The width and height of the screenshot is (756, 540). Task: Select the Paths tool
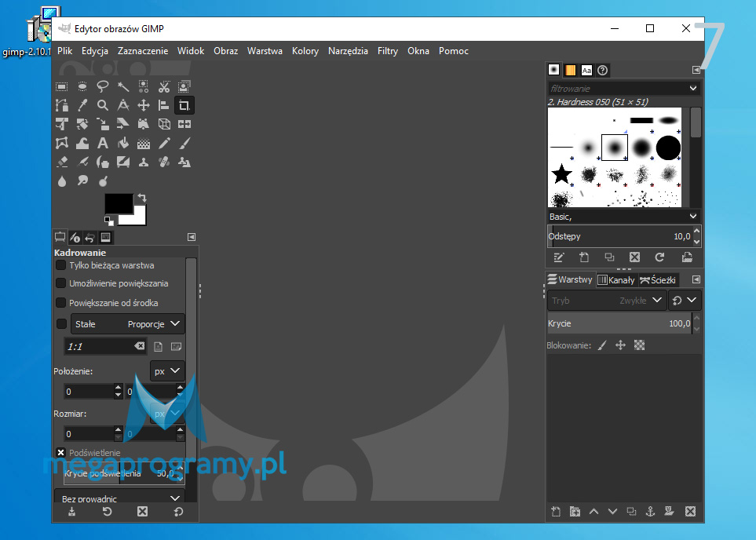tap(62, 105)
